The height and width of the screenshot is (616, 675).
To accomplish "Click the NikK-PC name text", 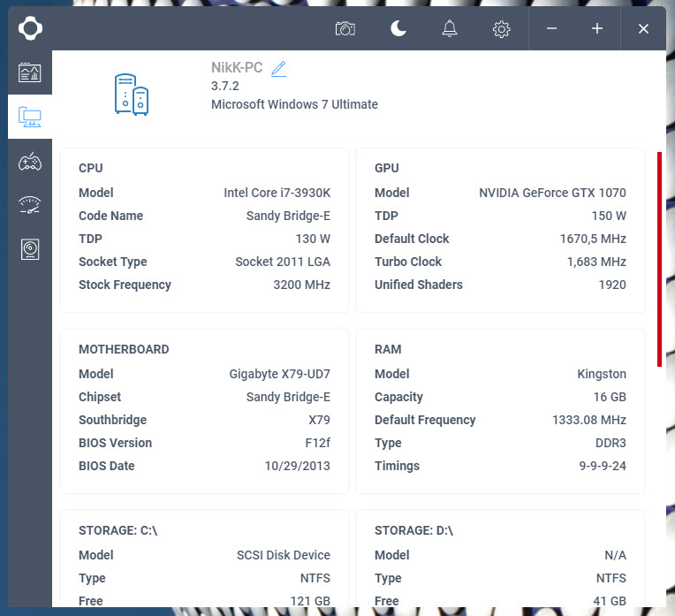I will (x=237, y=68).
